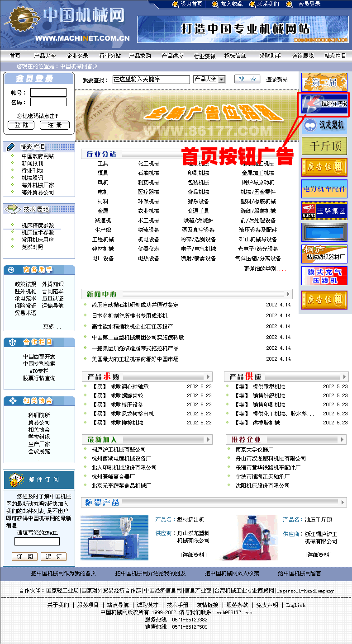
Task: Open the 中国政府网站 link
Action: pos(38,156)
